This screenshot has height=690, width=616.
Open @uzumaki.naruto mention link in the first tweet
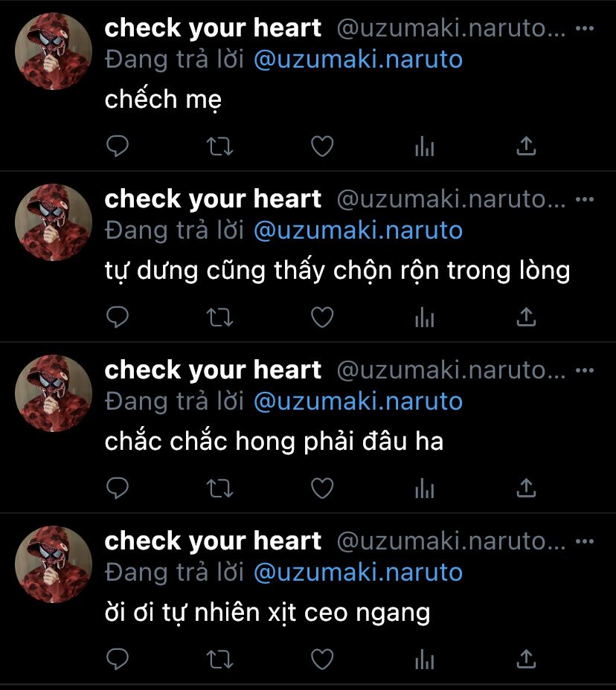coord(358,59)
